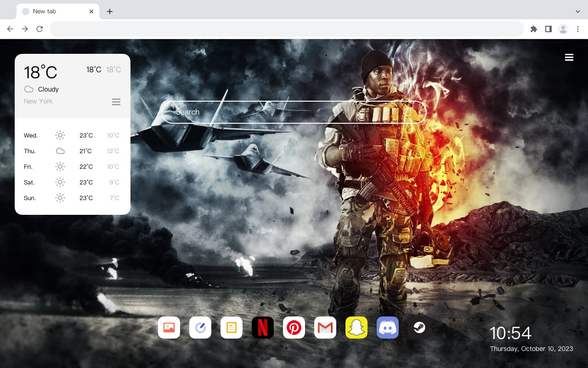Open the browser Extensions puzzle icon
The image size is (588, 368).
tap(533, 29)
